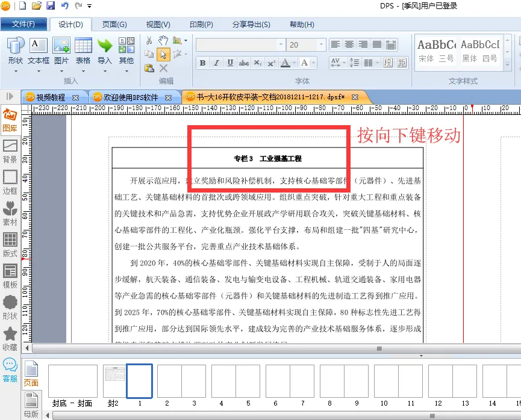Open the 图库 gallery panel

click(x=10, y=120)
